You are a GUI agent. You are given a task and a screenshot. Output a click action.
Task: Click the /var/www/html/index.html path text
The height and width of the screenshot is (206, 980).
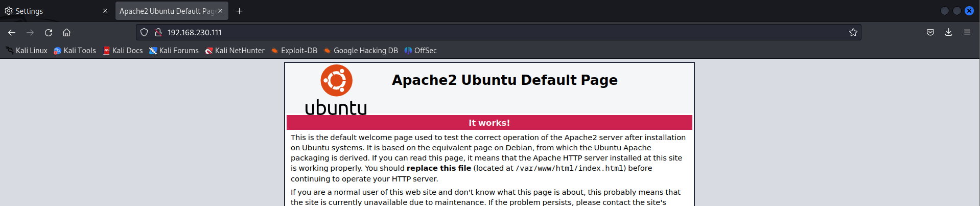coord(569,168)
